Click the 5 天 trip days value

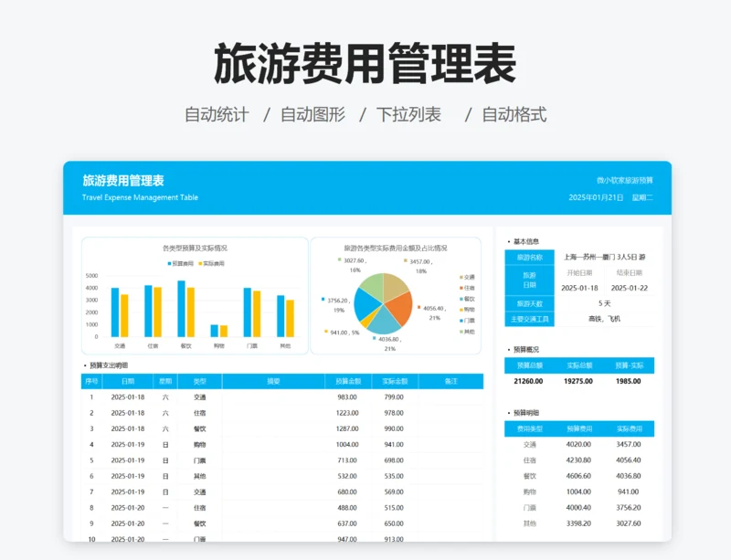point(604,303)
